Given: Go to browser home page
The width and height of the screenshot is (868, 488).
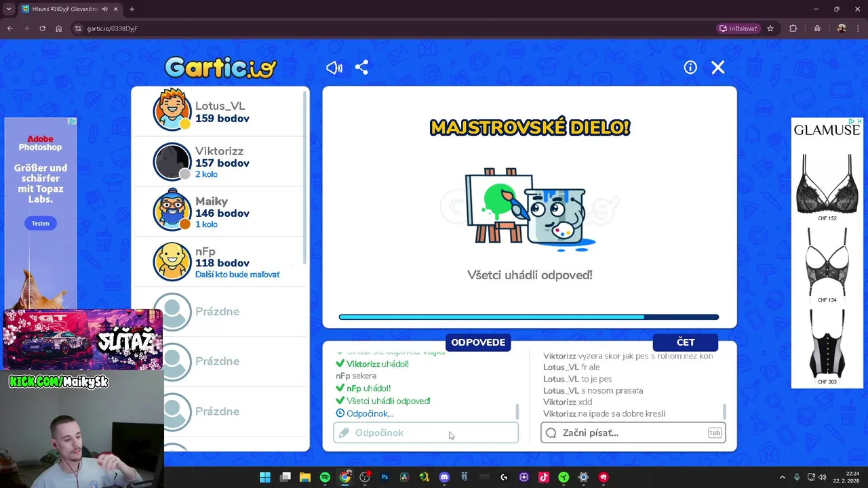Looking at the screenshot, I should tap(58, 28).
